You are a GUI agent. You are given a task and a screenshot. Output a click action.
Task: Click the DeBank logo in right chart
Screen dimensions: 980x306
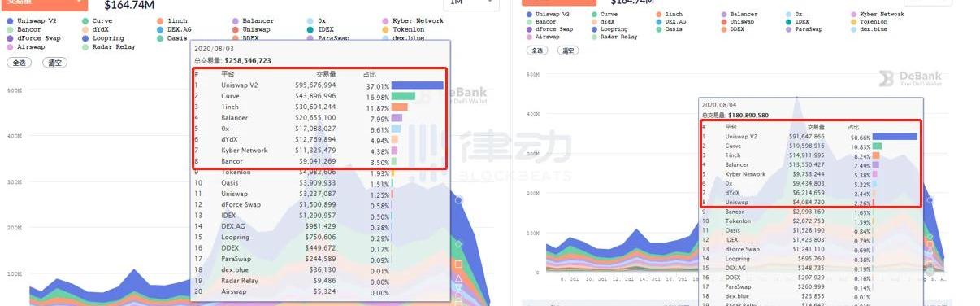click(909, 78)
